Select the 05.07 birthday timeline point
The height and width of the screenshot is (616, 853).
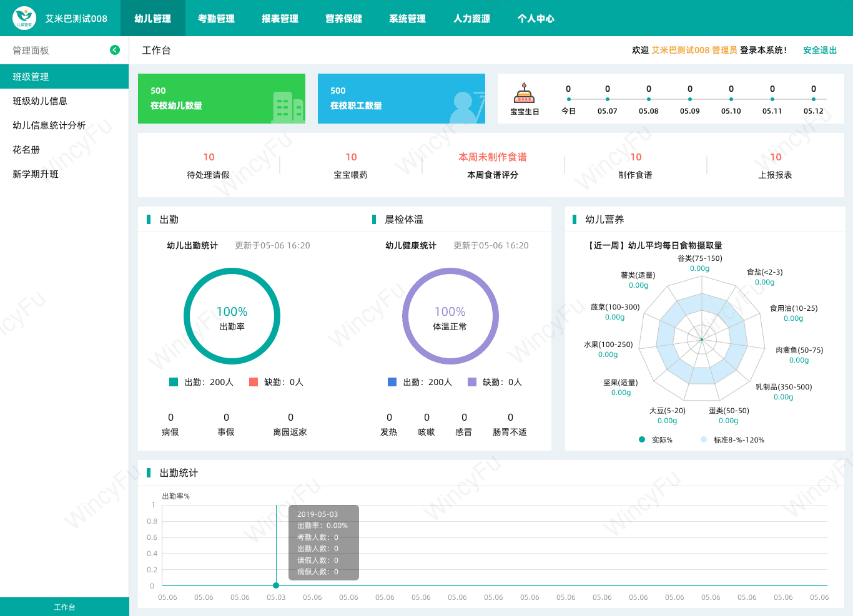point(607,99)
